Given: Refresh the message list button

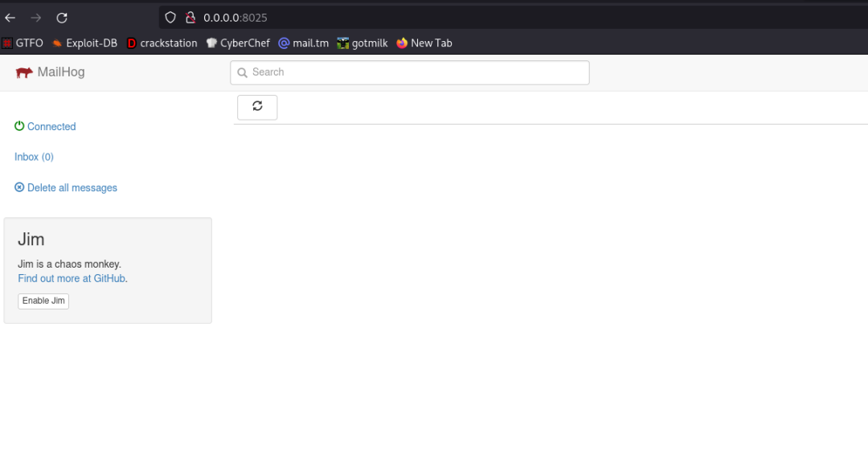Looking at the screenshot, I should [x=257, y=107].
